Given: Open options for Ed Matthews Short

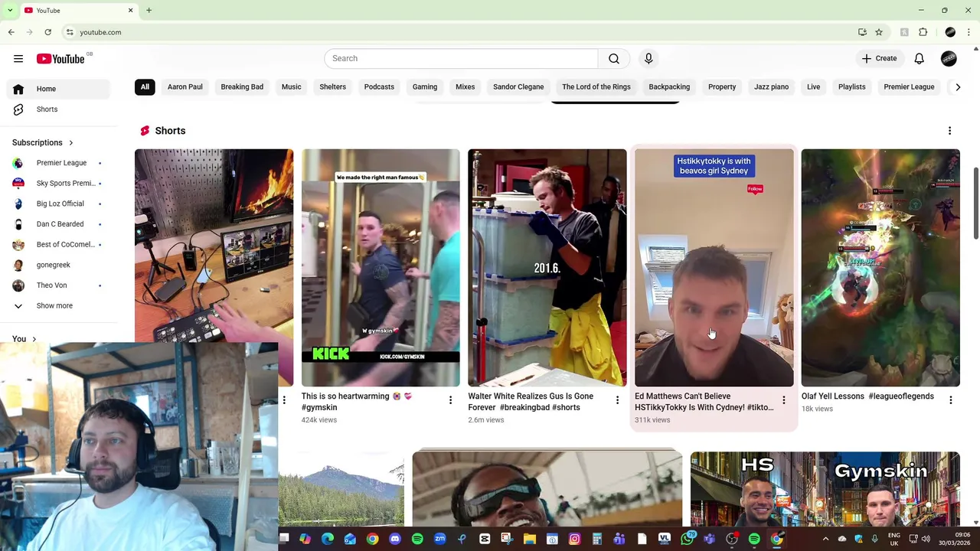Looking at the screenshot, I should 784,399.
